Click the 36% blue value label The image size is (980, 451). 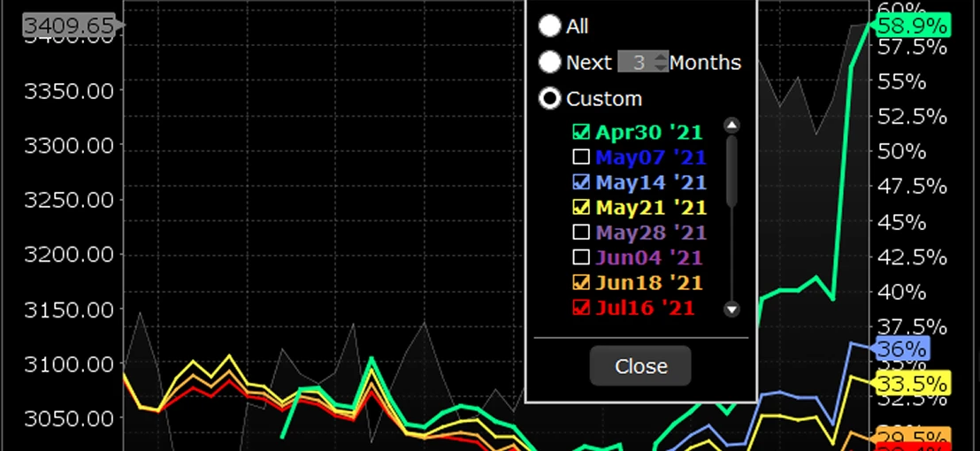tap(900, 348)
